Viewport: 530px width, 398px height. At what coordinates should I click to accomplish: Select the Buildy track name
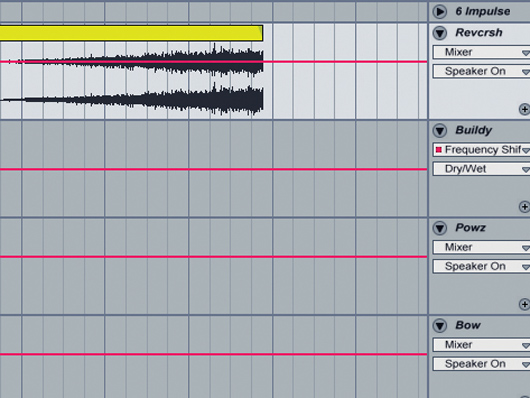473,130
